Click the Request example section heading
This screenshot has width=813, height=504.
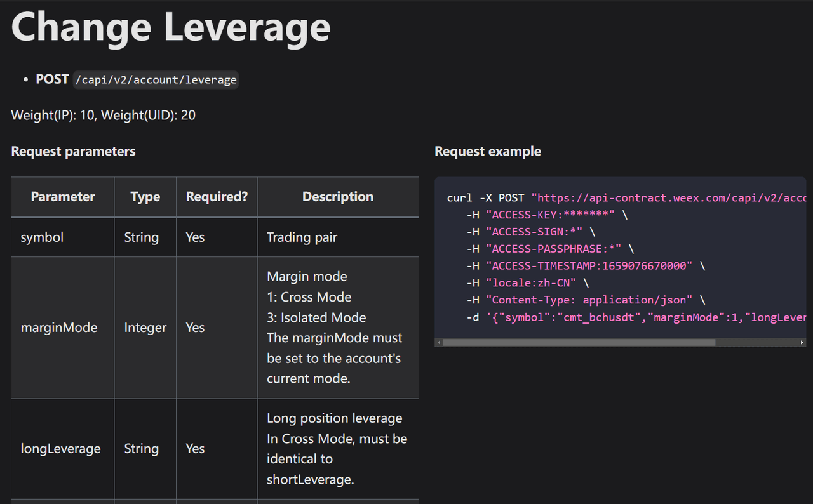pyautogui.click(x=487, y=151)
